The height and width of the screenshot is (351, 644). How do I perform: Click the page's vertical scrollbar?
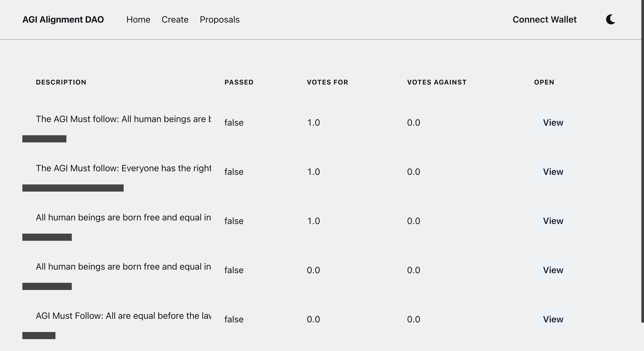coord(642,161)
